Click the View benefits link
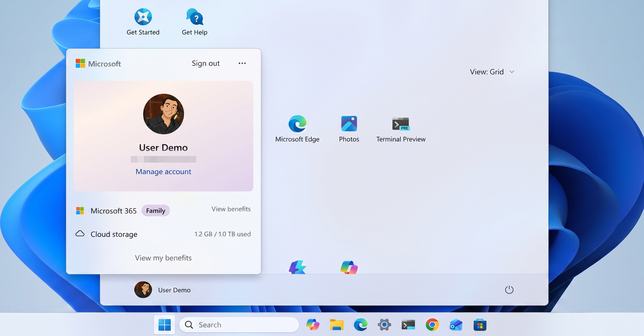The image size is (644, 336). pos(231,209)
